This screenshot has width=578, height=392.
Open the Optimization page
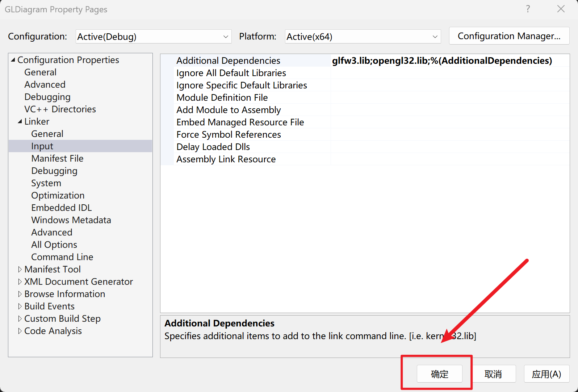tap(58, 196)
